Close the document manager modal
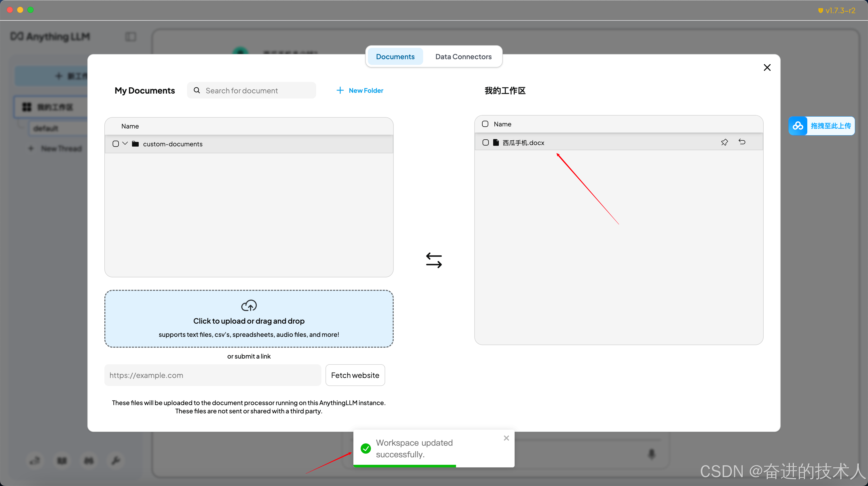The width and height of the screenshot is (868, 486). tap(767, 67)
